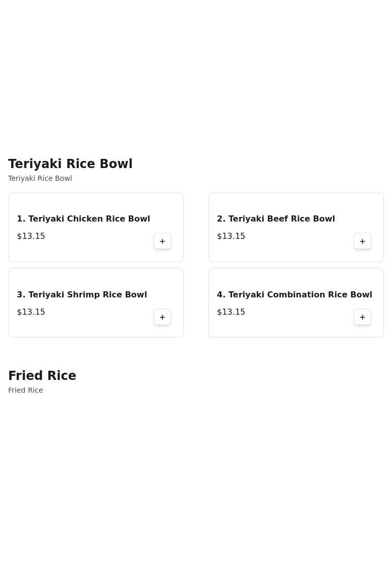
Task: Click blank space above Teriyaki Beef card title
Action: pyautogui.click(x=296, y=203)
